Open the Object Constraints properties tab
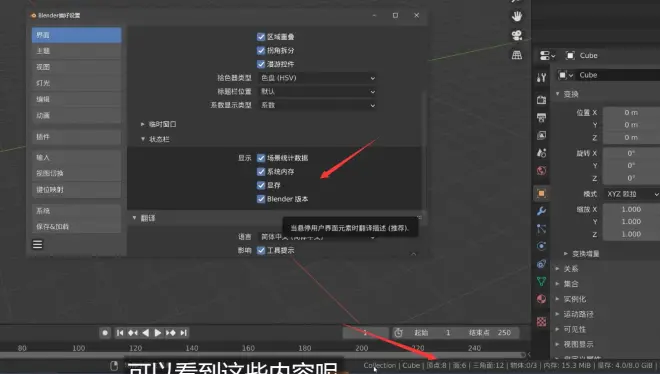Viewport: 660px width, 374px height. 541,264
